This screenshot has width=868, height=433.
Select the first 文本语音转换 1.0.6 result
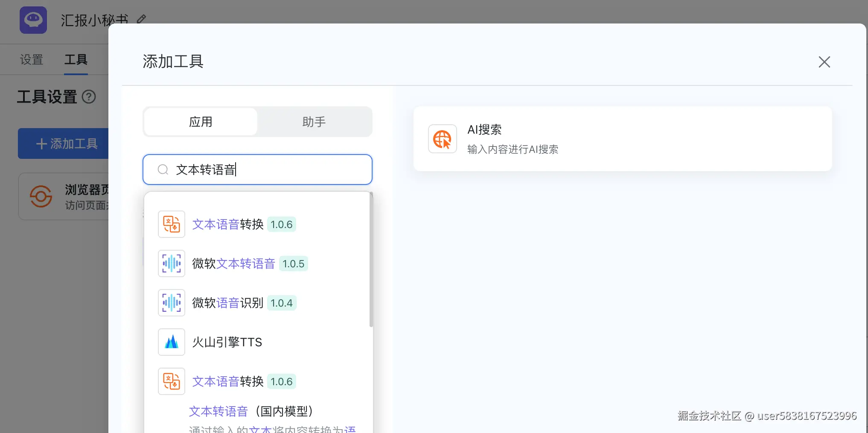(x=257, y=224)
